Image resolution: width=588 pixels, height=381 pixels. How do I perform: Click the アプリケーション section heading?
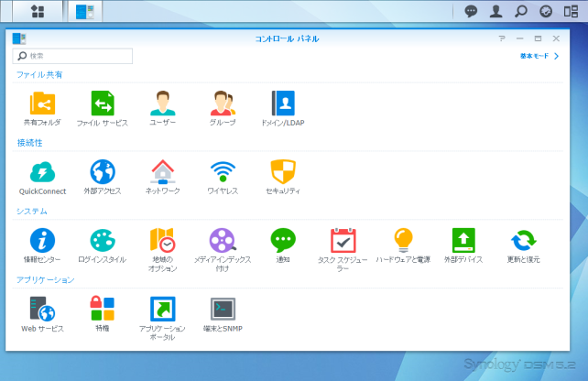[46, 279]
